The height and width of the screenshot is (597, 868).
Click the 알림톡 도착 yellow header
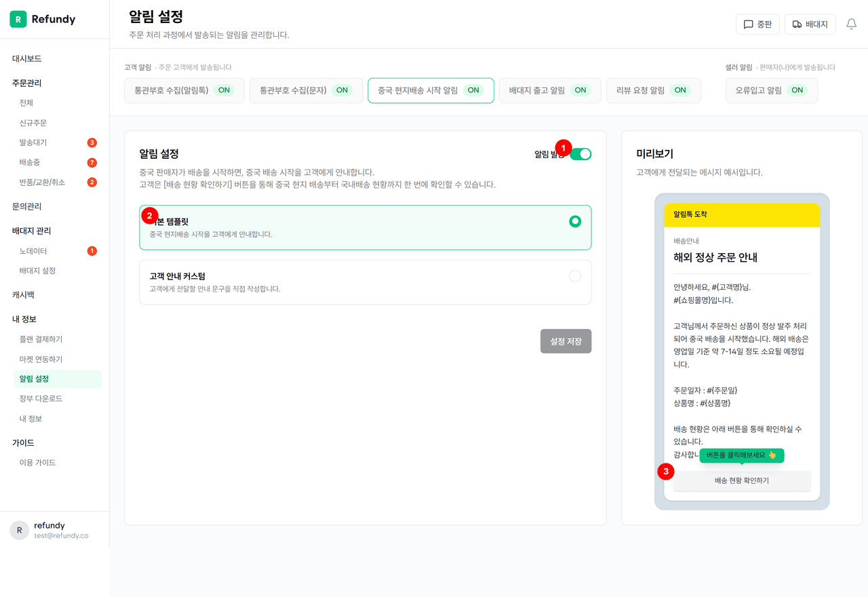(x=742, y=214)
